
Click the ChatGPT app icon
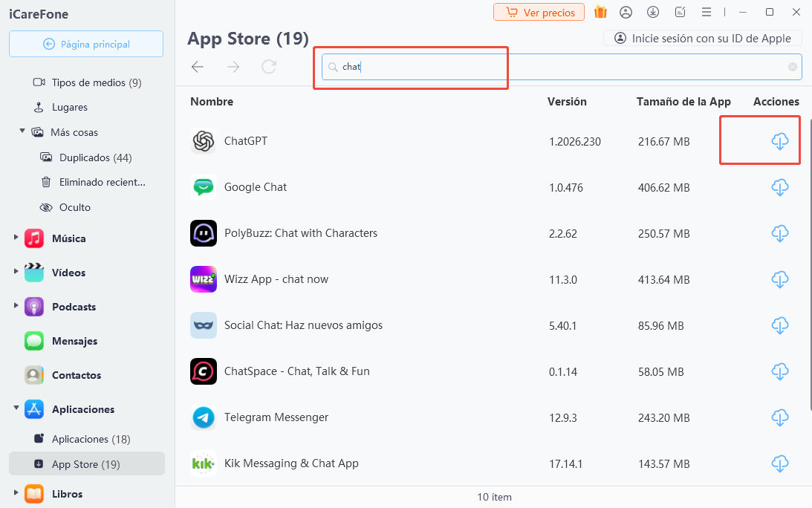204,141
